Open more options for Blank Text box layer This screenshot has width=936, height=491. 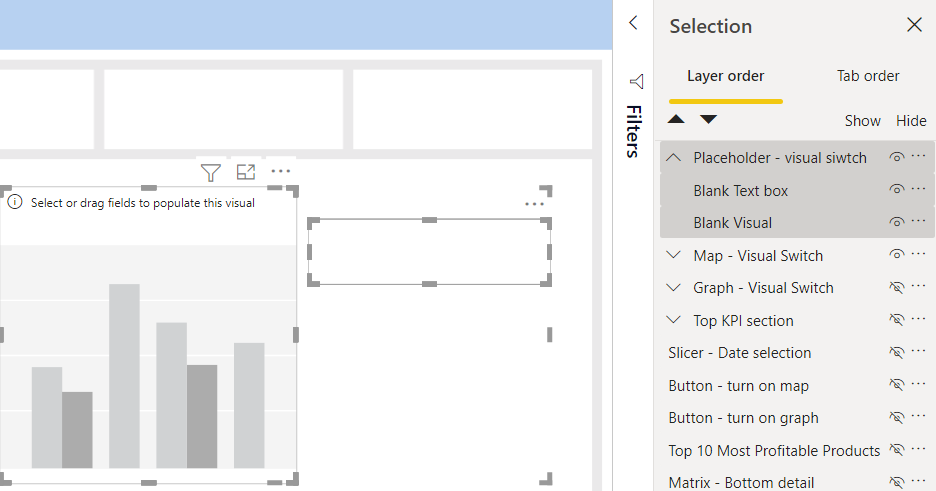tap(919, 189)
